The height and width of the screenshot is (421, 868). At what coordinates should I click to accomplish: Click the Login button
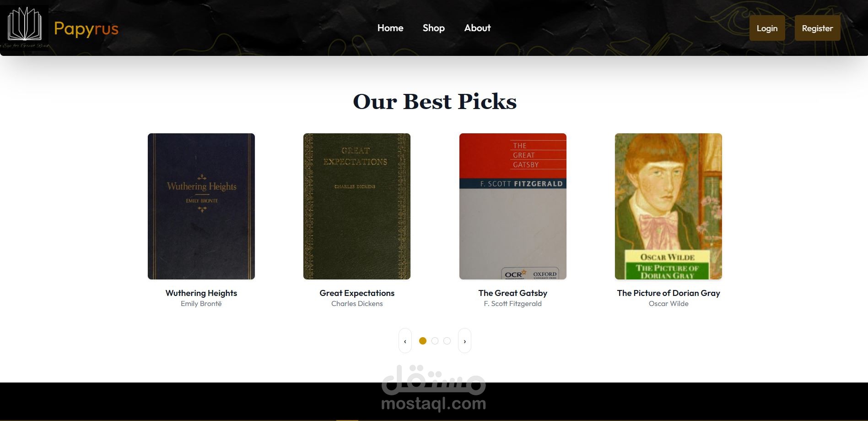pos(767,28)
